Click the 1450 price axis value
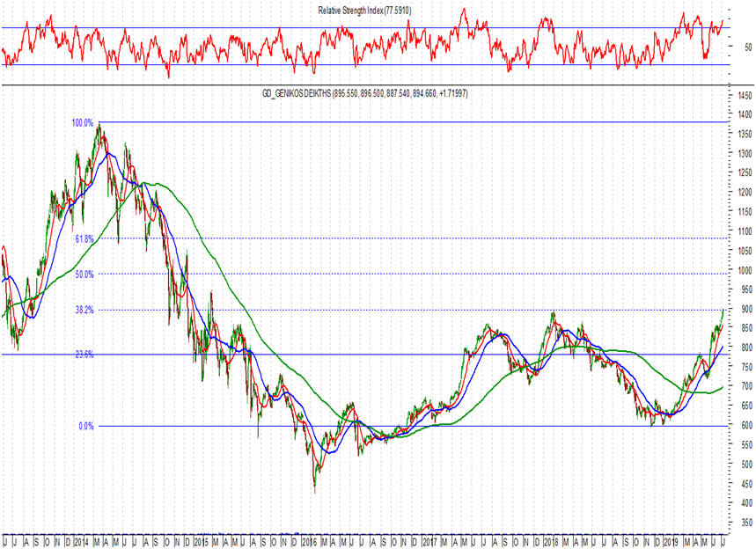 [745, 95]
